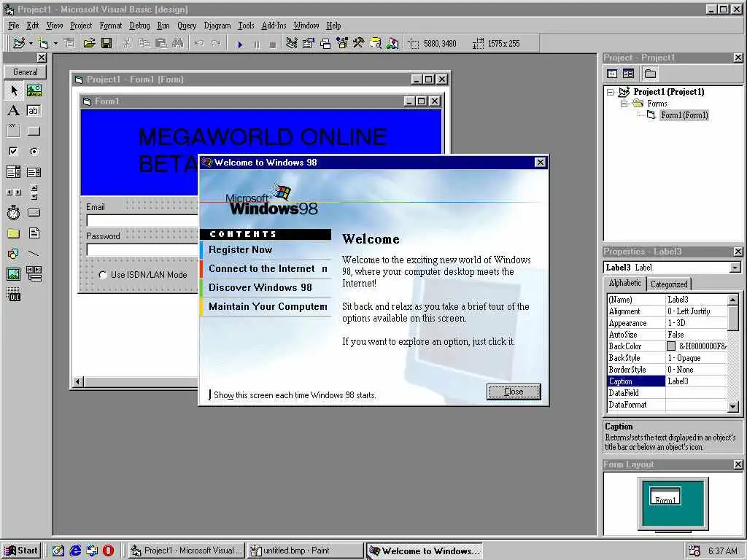Select the CheckBox control tool
This screenshot has width=747, height=560.
[13, 152]
